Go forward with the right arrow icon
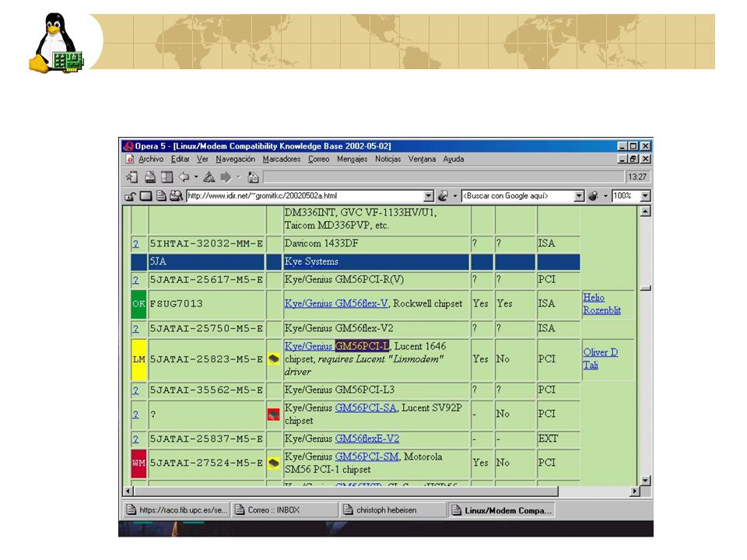Image resolution: width=747 pixels, height=560 pixels. tap(226, 177)
